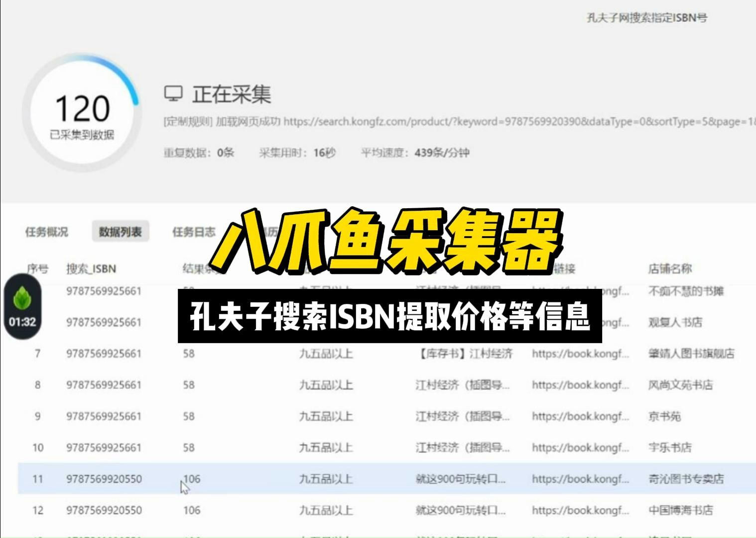The width and height of the screenshot is (756, 538).
Task: Open the book.kongfz link in row 10
Action: point(580,448)
